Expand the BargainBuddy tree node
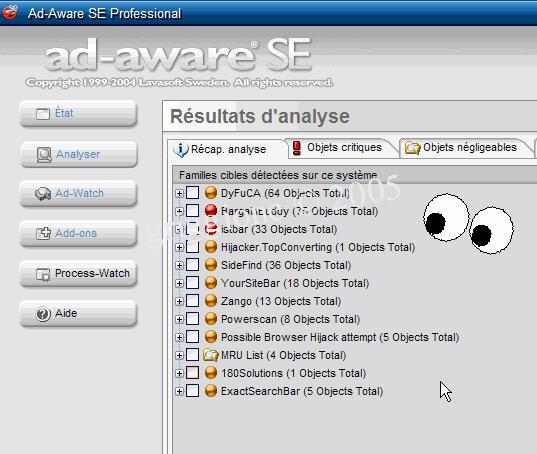The width and height of the screenshot is (537, 454). 179,211
